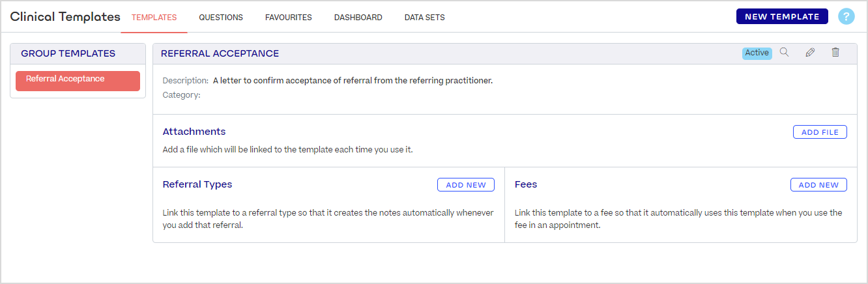Click the 'Link this template to a referral type' text
The height and width of the screenshot is (284, 868).
pyautogui.click(x=328, y=219)
